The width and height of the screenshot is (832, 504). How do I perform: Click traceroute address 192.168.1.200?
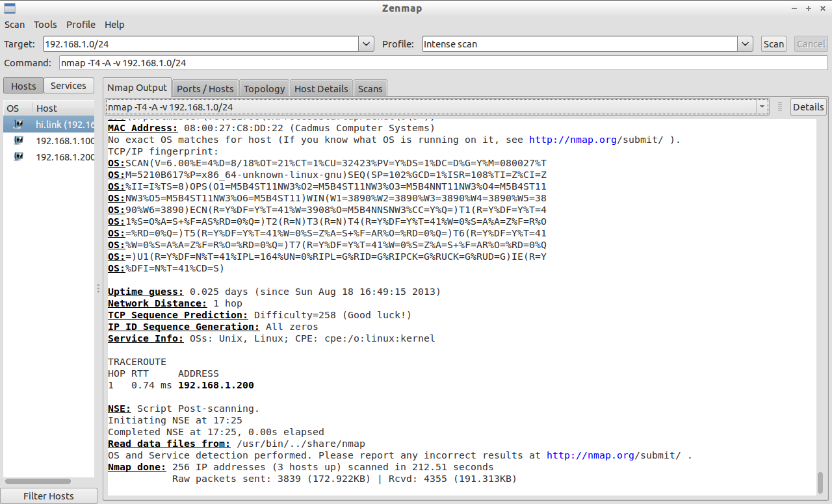(x=216, y=385)
